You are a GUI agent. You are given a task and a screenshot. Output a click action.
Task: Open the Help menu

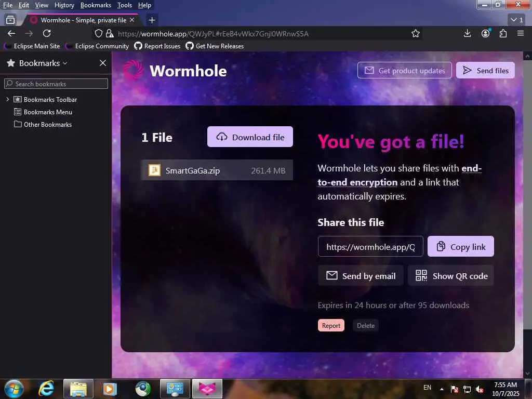144,5
